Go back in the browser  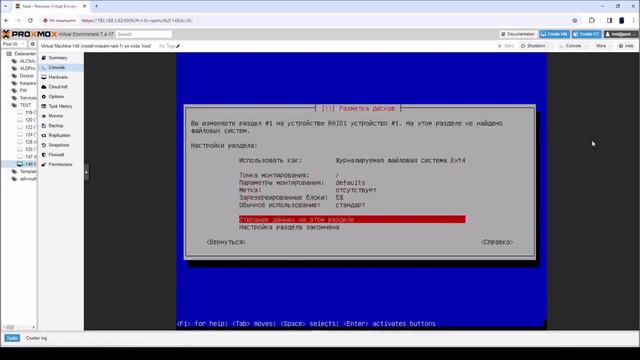(x=6, y=20)
